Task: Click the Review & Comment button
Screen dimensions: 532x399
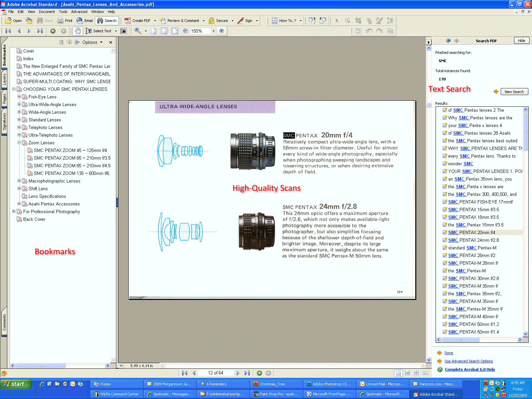Action: point(180,21)
